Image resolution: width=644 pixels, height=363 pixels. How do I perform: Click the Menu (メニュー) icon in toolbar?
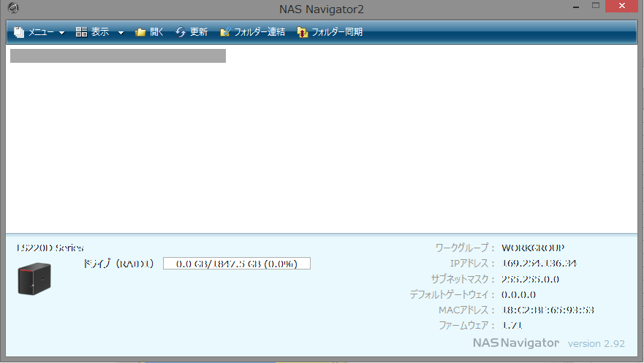point(19,32)
